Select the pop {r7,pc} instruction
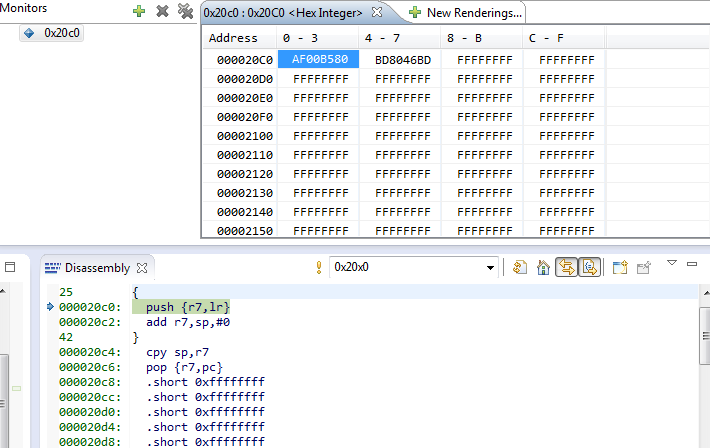Viewport: 710px width, 448px height. click(x=184, y=367)
